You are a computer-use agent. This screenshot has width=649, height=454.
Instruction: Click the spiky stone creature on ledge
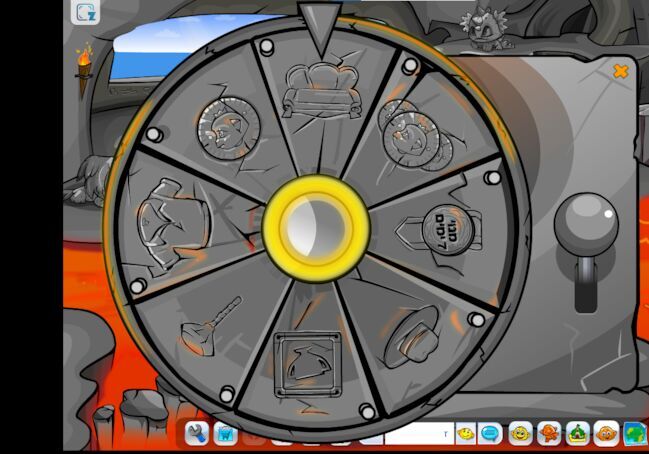(x=484, y=28)
